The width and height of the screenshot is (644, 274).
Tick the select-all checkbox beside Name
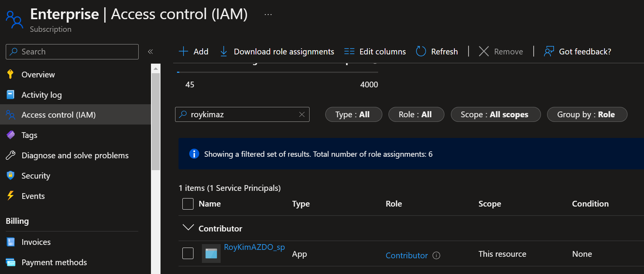point(188,204)
